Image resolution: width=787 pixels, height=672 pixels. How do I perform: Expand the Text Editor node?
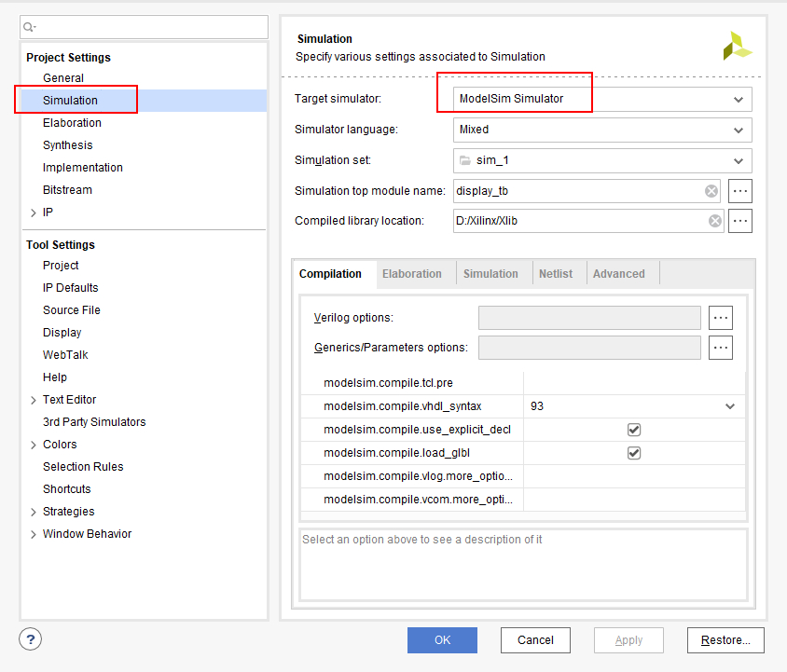(34, 400)
